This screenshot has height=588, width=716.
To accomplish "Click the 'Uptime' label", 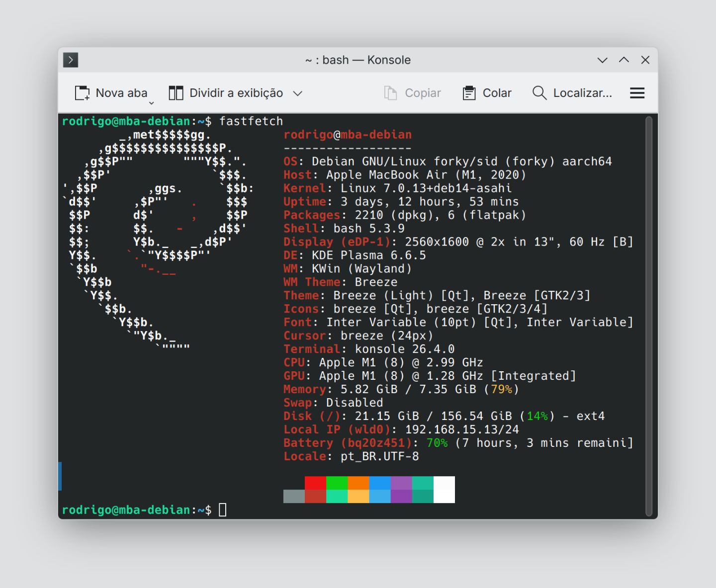I will click(x=305, y=202).
